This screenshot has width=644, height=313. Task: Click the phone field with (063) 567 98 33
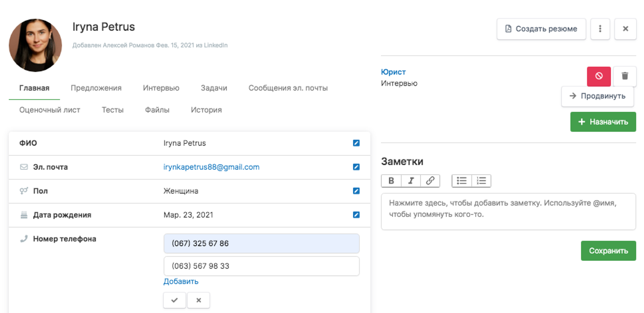point(261,266)
